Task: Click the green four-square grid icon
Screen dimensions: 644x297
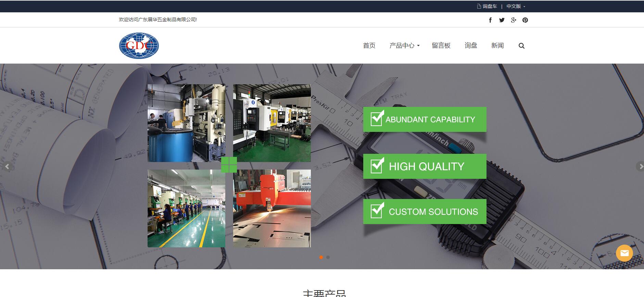Action: click(229, 165)
